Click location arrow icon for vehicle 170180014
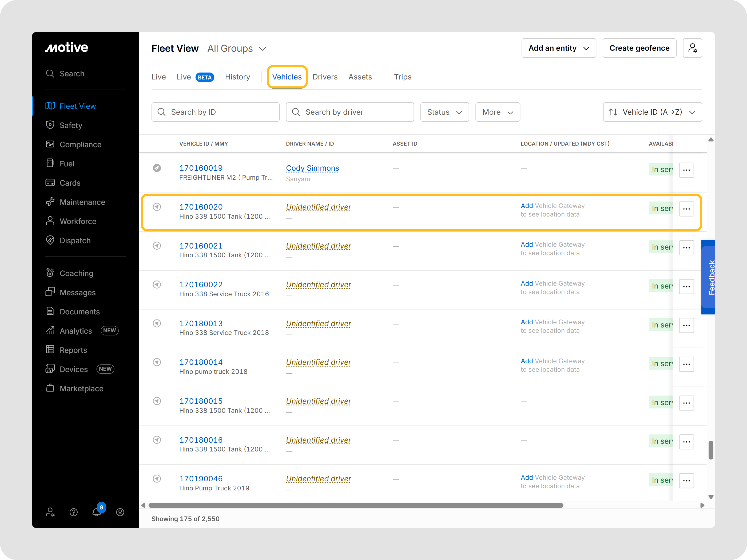 point(157,362)
